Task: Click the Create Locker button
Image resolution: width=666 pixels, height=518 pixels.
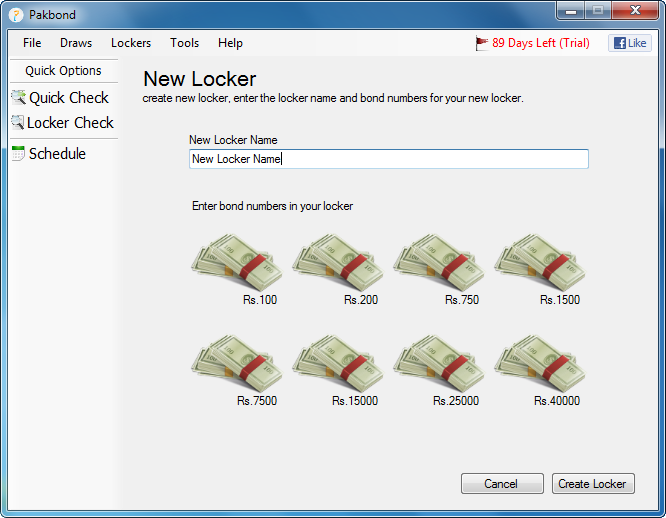Action: pyautogui.click(x=593, y=484)
